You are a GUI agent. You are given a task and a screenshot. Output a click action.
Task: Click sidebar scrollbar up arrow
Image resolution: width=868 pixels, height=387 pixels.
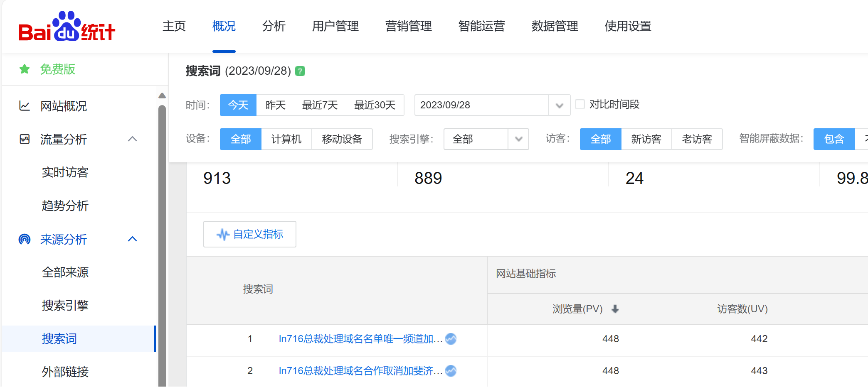pyautogui.click(x=162, y=96)
